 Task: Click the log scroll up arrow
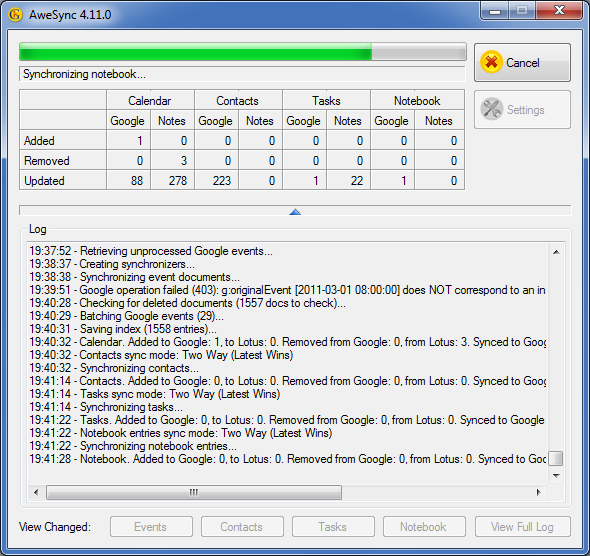tap(556, 252)
